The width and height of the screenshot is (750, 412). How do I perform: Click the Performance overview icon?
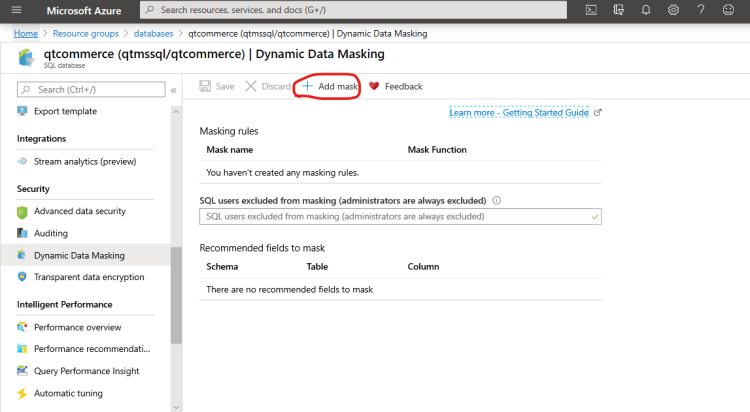pyautogui.click(x=22, y=327)
